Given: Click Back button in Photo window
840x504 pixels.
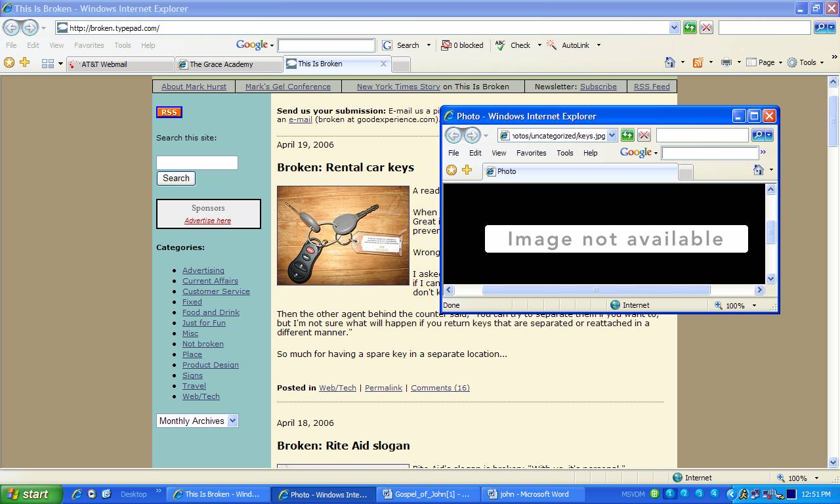Looking at the screenshot, I should [x=453, y=135].
